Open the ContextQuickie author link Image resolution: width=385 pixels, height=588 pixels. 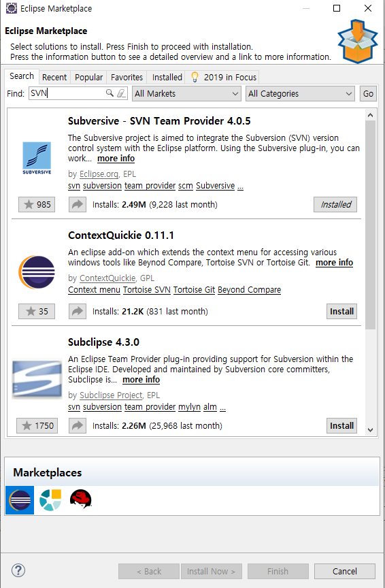[107, 278]
